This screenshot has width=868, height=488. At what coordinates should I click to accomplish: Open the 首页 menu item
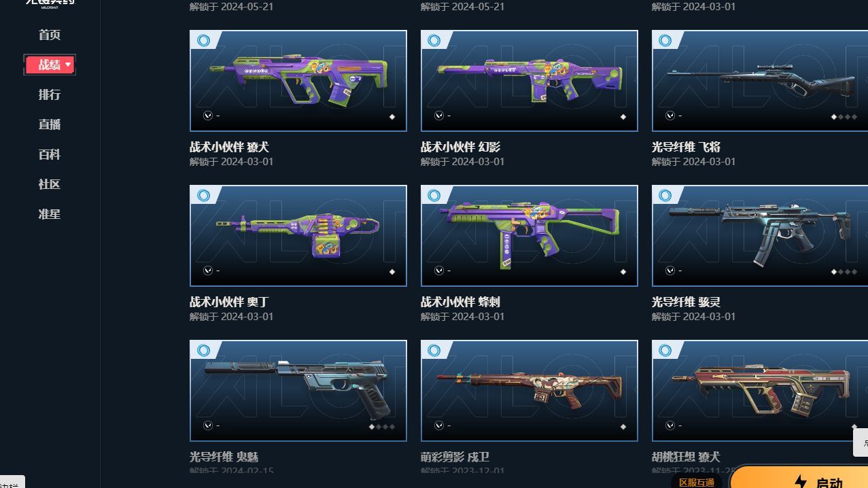coord(50,35)
